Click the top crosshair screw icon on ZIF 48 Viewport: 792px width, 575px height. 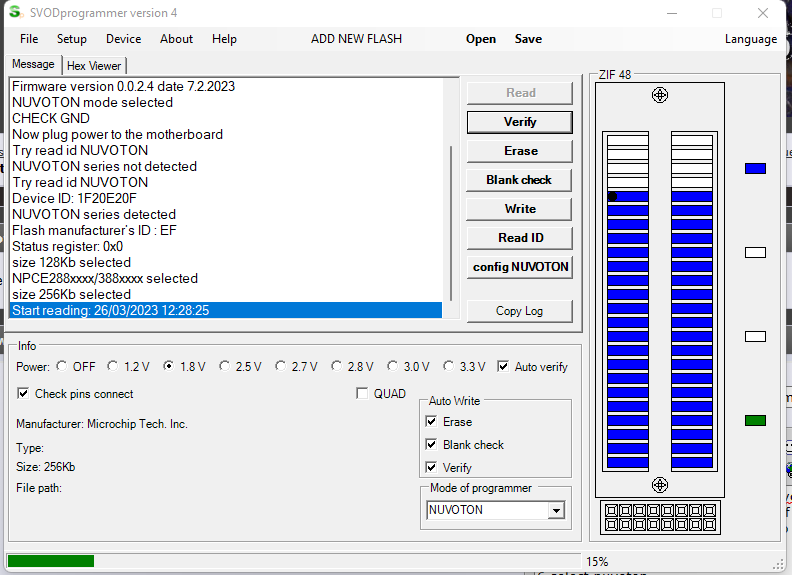point(659,95)
